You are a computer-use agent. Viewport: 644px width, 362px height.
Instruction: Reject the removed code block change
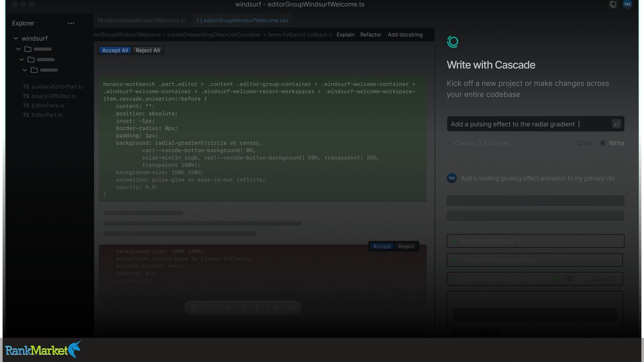point(406,246)
